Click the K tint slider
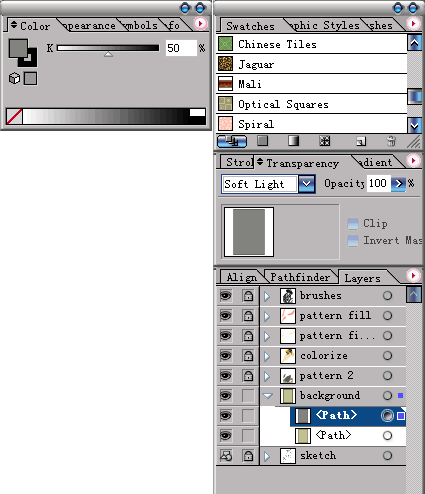The width and height of the screenshot is (425, 494). pos(108,48)
